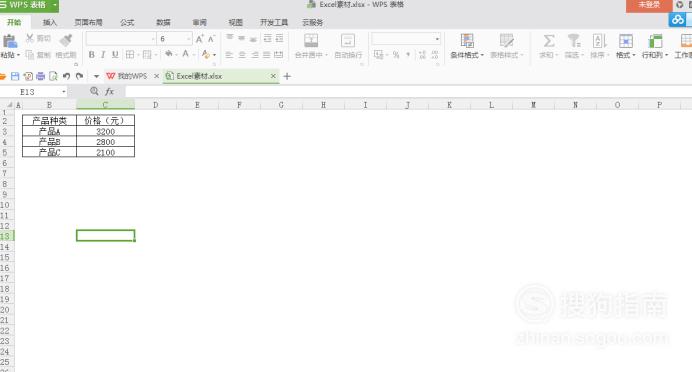The image size is (692, 372).
Task: Toggle underline formatting
Action: pos(115,55)
